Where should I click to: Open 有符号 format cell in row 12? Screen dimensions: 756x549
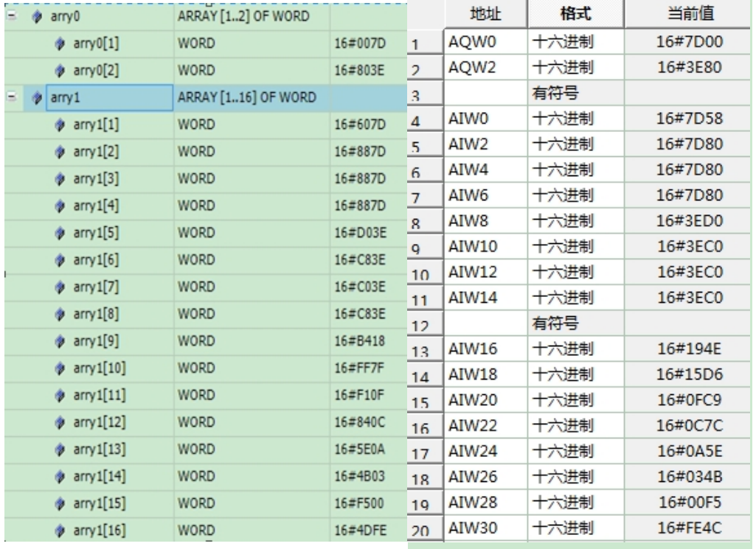(576, 324)
